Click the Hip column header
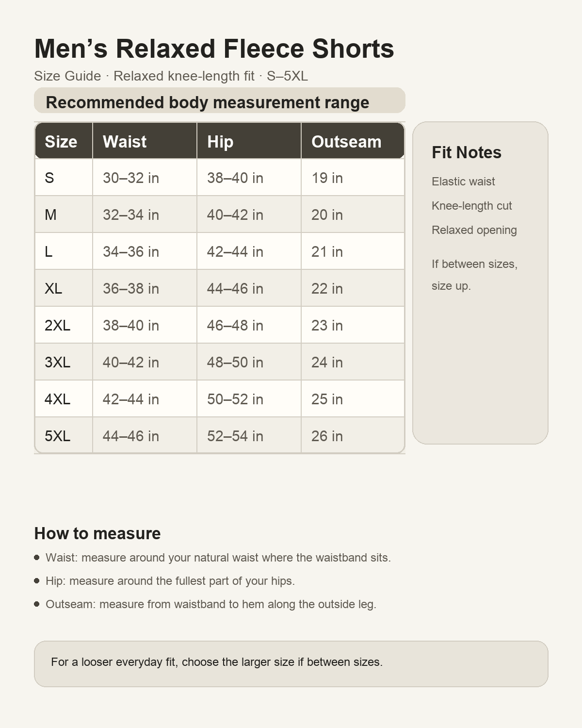The image size is (582, 728). tap(249, 141)
